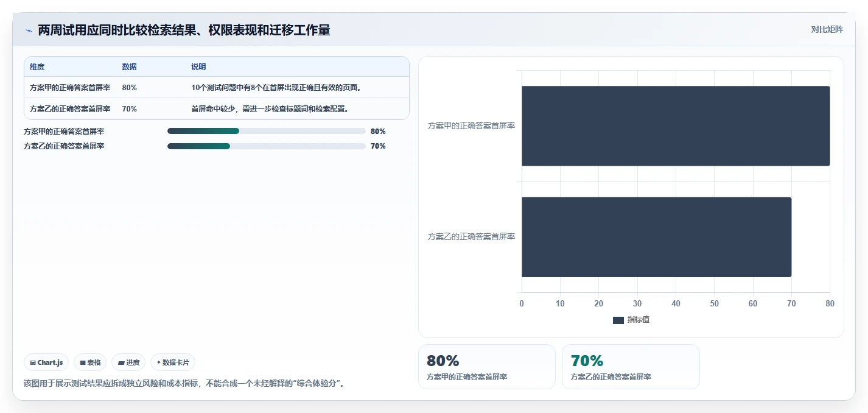Click the 对比矩阵 label in the header

827,29
